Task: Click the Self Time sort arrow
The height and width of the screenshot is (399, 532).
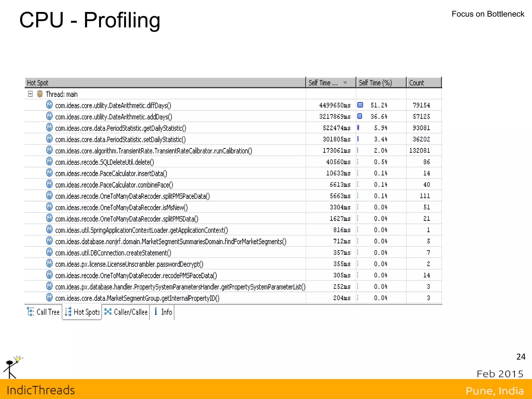Action: coord(345,83)
